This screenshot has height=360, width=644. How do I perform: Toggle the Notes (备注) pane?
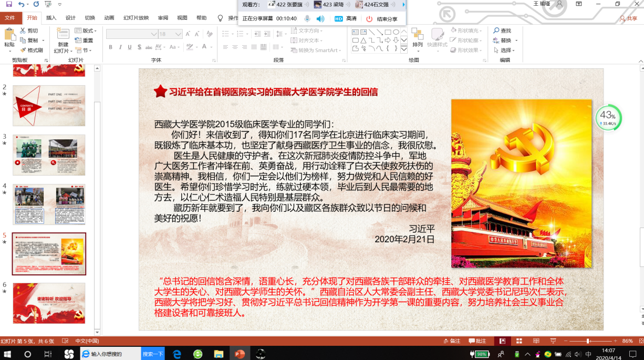(x=451, y=341)
